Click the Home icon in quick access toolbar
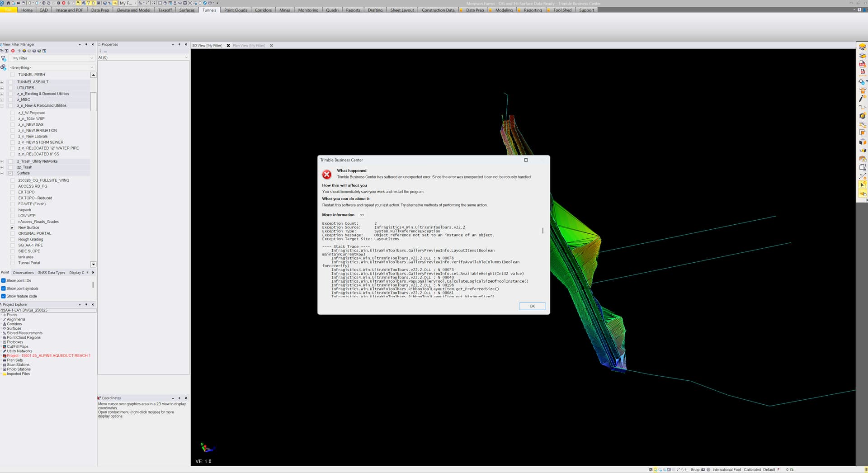 8,3
